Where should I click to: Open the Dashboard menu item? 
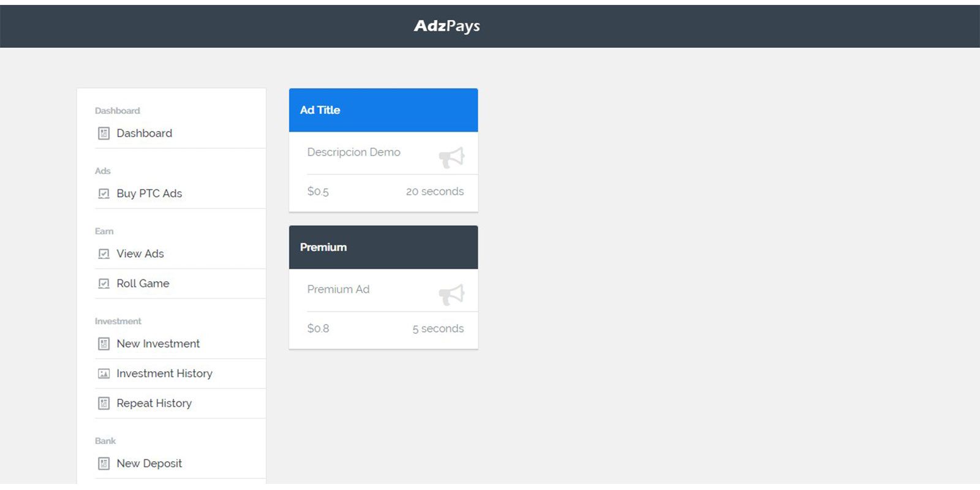point(144,134)
